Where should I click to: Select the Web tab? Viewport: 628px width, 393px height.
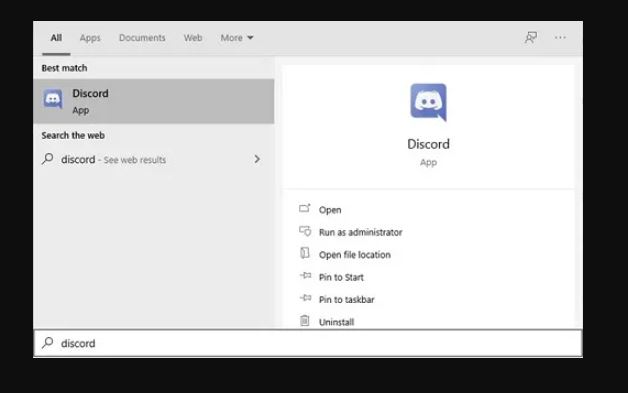pyautogui.click(x=193, y=38)
